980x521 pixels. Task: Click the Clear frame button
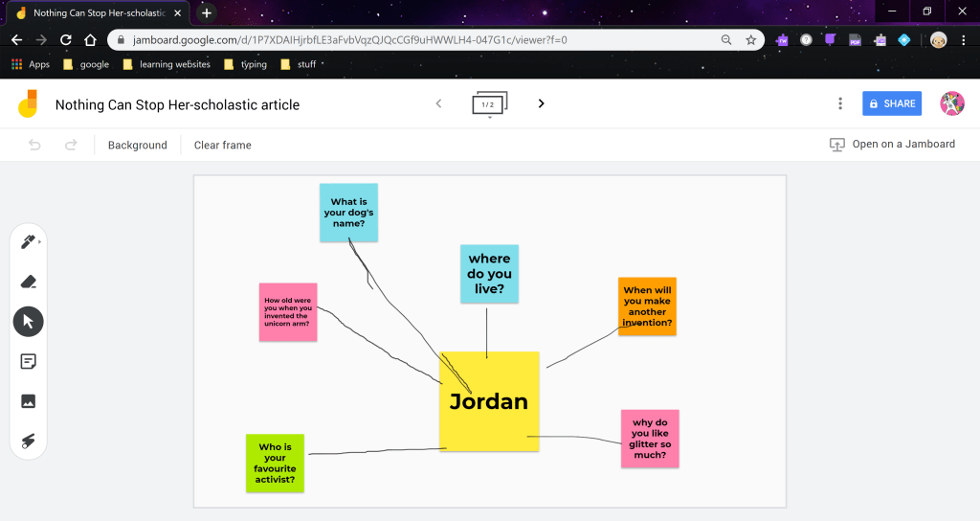click(x=222, y=145)
